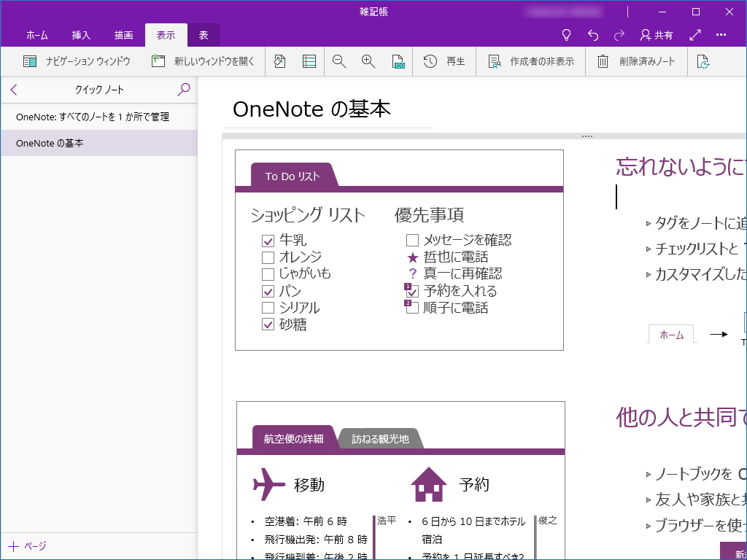The image size is (747, 560).
Task: Select the OneNote の基本 page in list
Action: [99, 143]
